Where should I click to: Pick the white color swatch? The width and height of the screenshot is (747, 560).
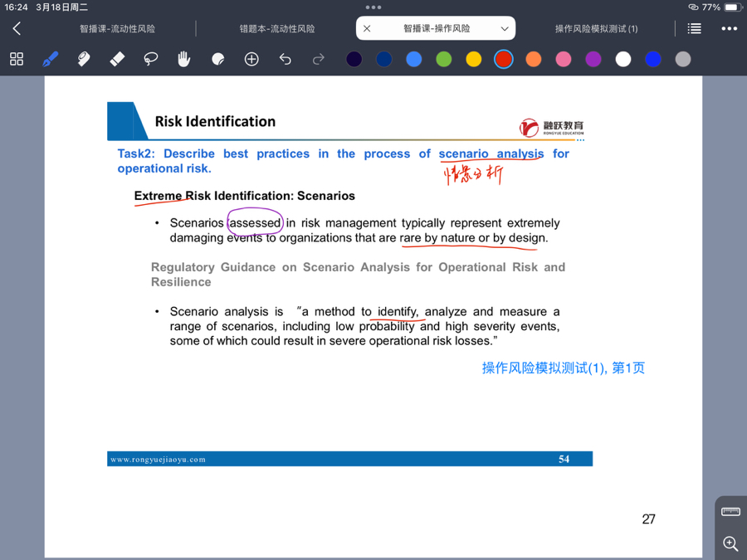(x=623, y=59)
